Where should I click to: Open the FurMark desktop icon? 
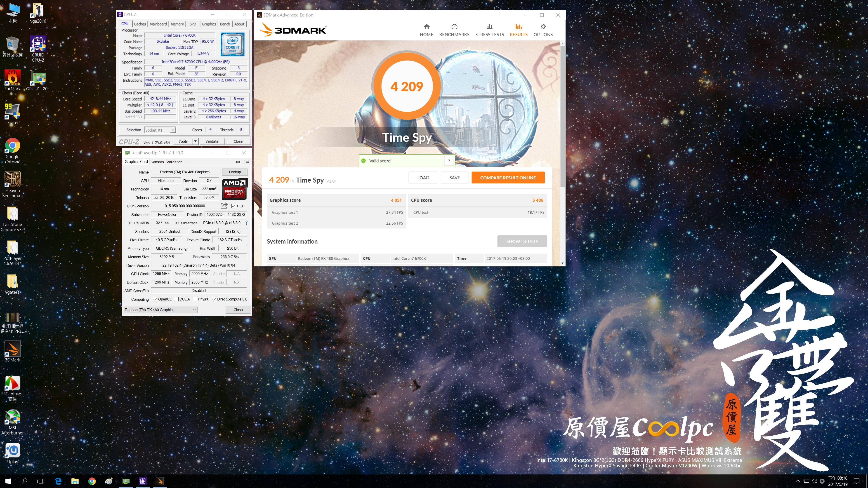pyautogui.click(x=12, y=80)
